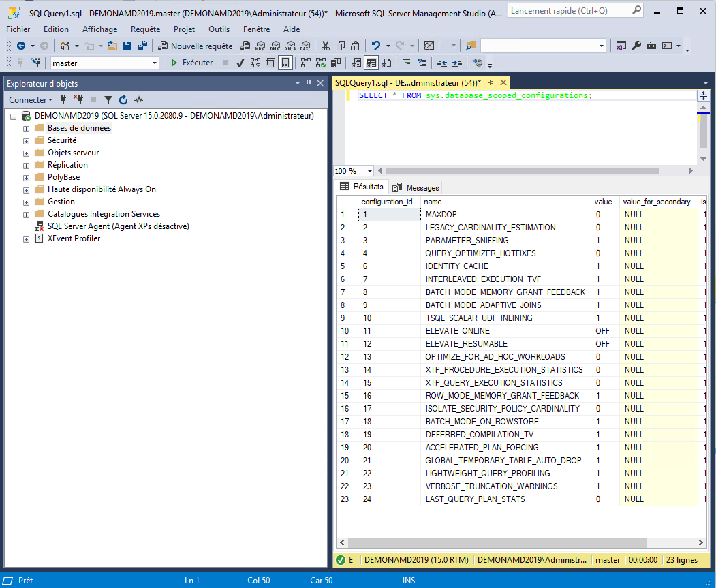This screenshot has height=588, width=716.
Task: Expand the Sécurité folder node
Action: [27, 140]
